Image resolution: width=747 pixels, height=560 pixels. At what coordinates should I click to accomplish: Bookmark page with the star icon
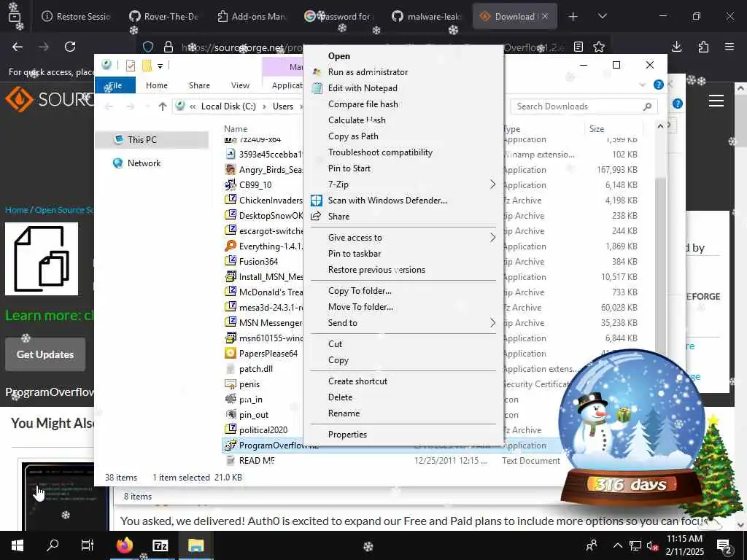point(599,47)
